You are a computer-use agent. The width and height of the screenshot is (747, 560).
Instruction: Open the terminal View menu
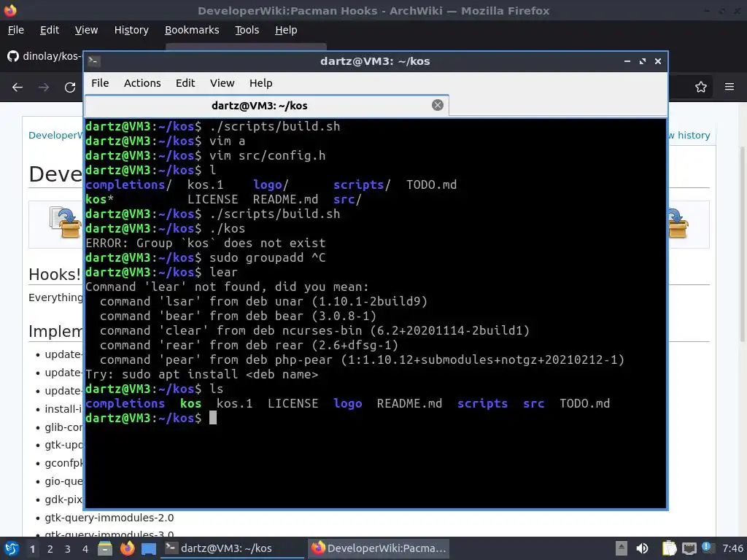click(x=222, y=83)
